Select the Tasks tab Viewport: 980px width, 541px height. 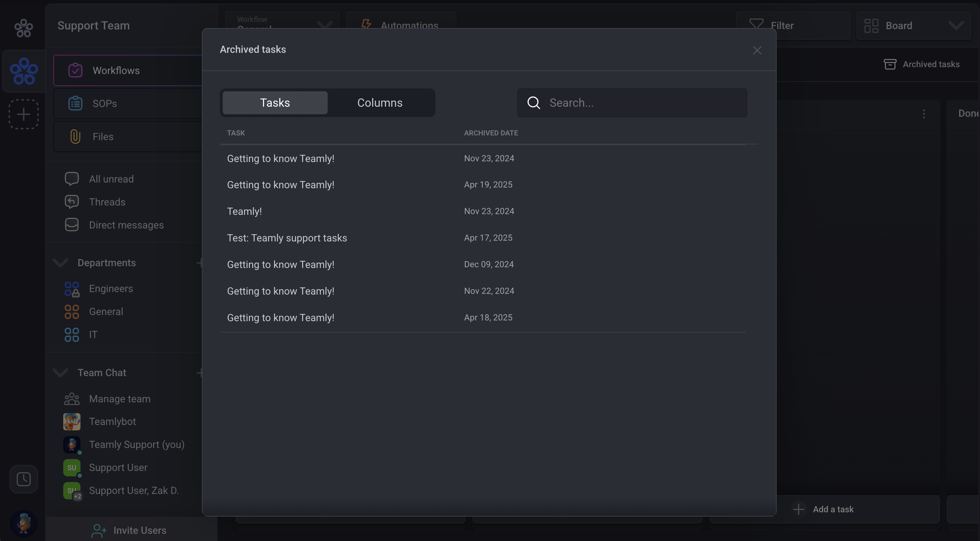275,103
